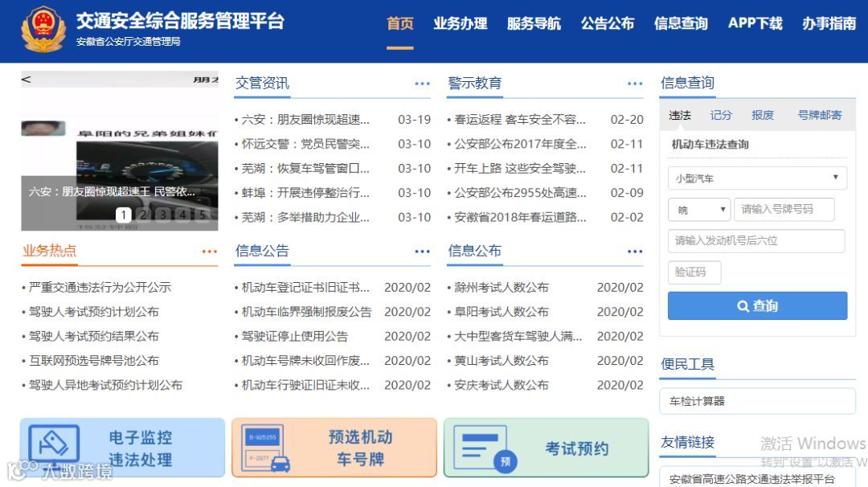
Task: Open the 安徽省2018年春运道路 article
Action: point(520,217)
